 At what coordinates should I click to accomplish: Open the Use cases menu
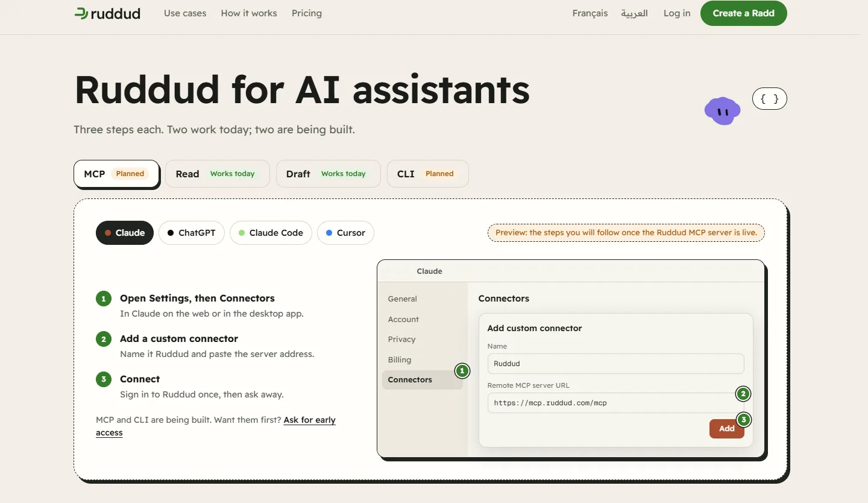point(185,13)
